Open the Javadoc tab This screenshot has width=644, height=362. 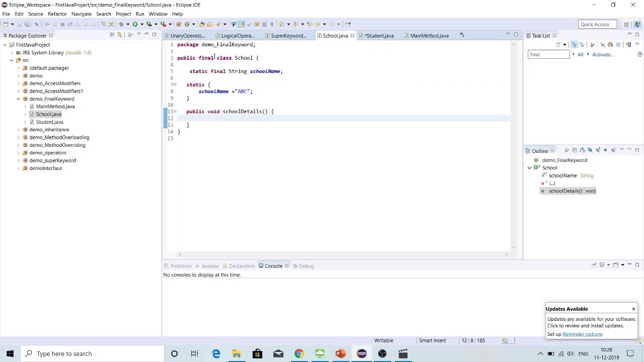(x=210, y=266)
